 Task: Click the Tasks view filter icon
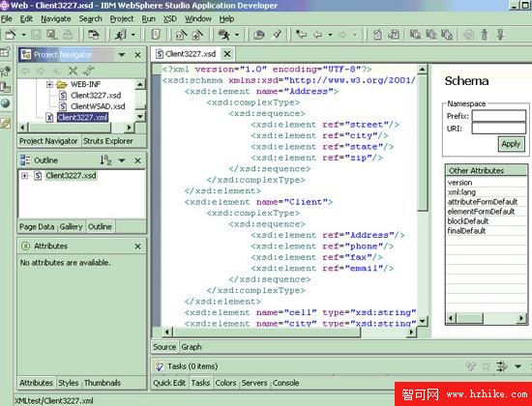(501, 366)
